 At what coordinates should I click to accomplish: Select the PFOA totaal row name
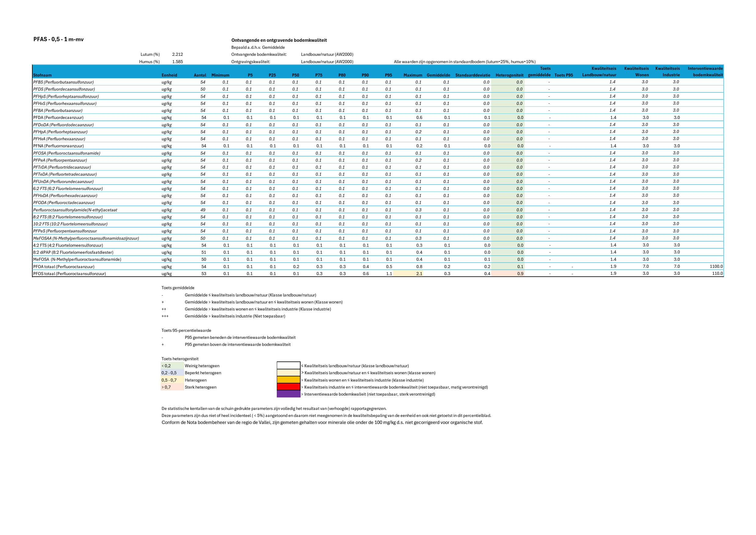click(63, 267)
